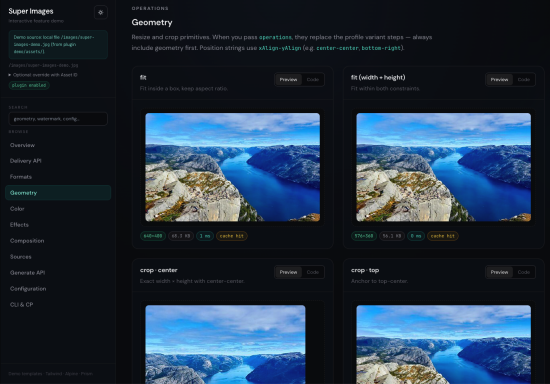Click the file size badge under 'fit (width + height)'

point(392,236)
